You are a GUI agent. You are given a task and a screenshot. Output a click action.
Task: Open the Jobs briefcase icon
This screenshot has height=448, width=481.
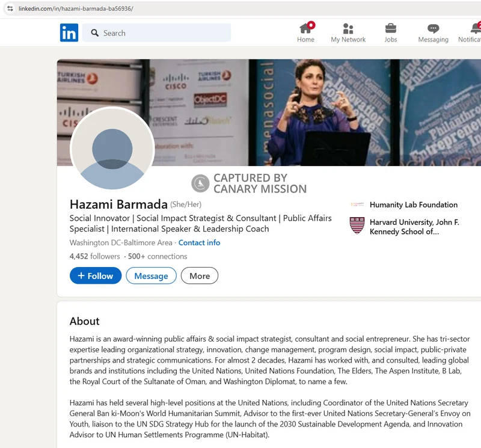390,28
